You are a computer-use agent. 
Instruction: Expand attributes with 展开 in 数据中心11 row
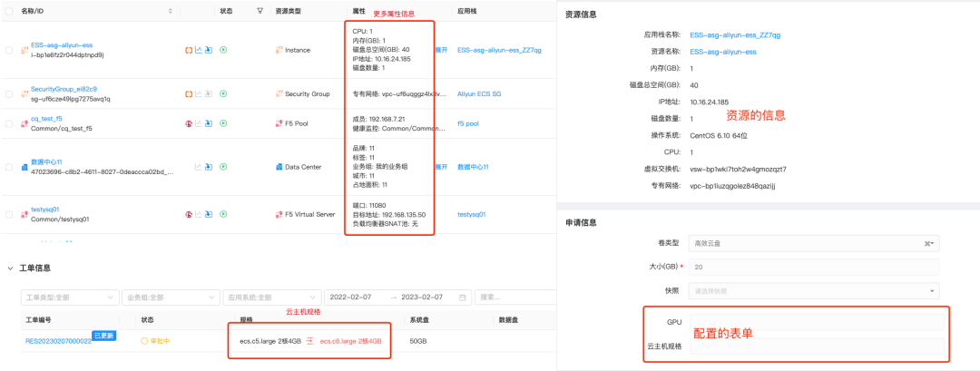[441, 167]
